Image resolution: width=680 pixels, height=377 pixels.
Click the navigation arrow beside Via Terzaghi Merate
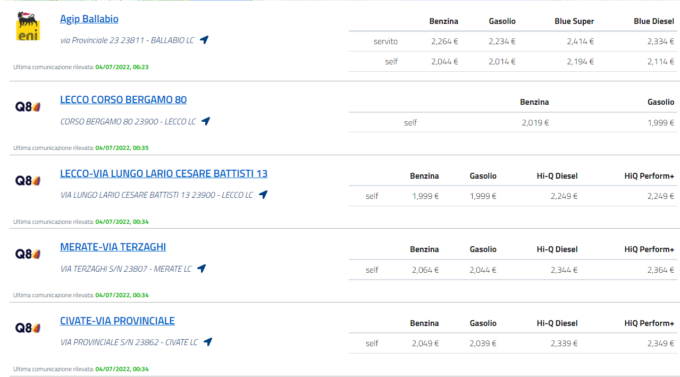coord(202,269)
